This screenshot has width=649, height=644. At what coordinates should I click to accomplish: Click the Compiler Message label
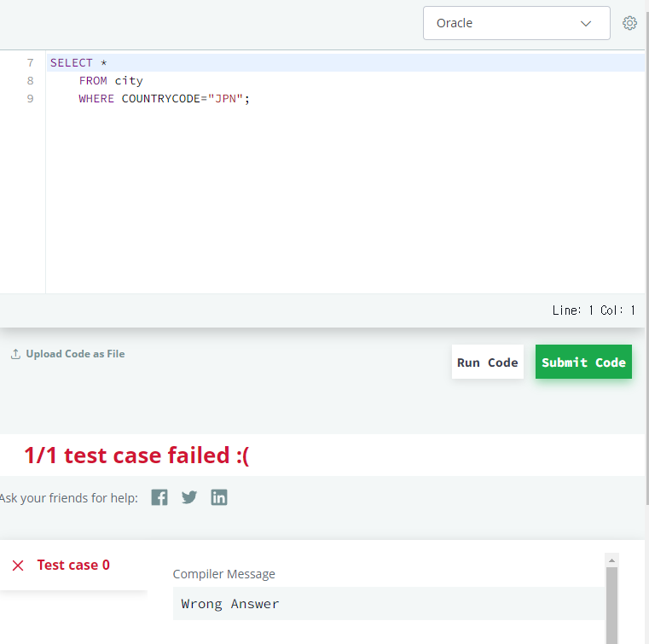[224, 574]
